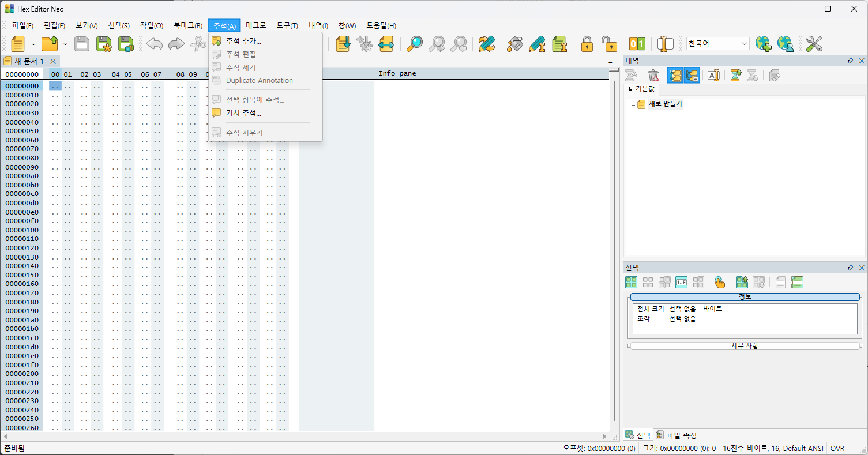Click the green striped rows icon in 선택 panel
This screenshot has width=868, height=455.
[798, 282]
